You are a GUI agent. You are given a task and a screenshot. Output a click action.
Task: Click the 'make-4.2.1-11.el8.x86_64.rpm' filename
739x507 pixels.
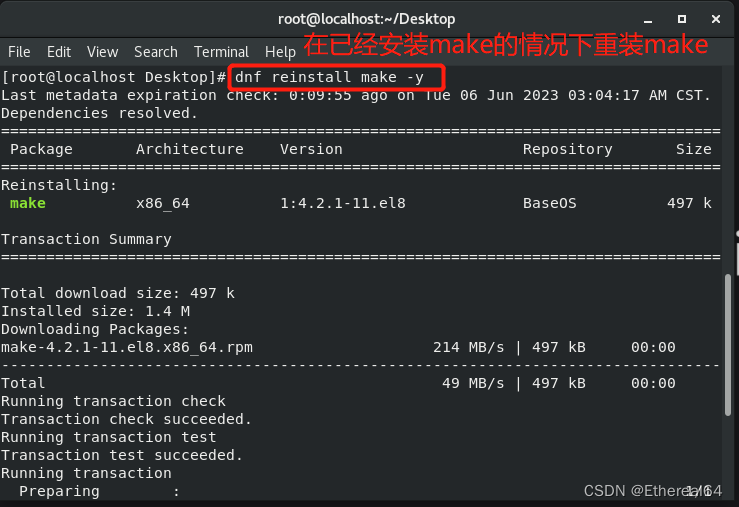pyautogui.click(x=127, y=348)
